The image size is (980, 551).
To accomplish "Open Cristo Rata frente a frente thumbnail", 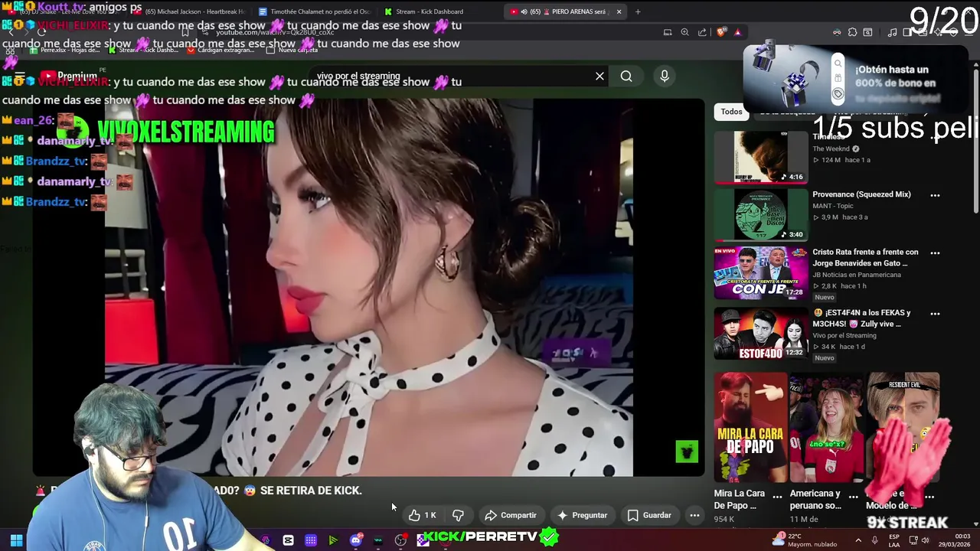I will click(760, 273).
